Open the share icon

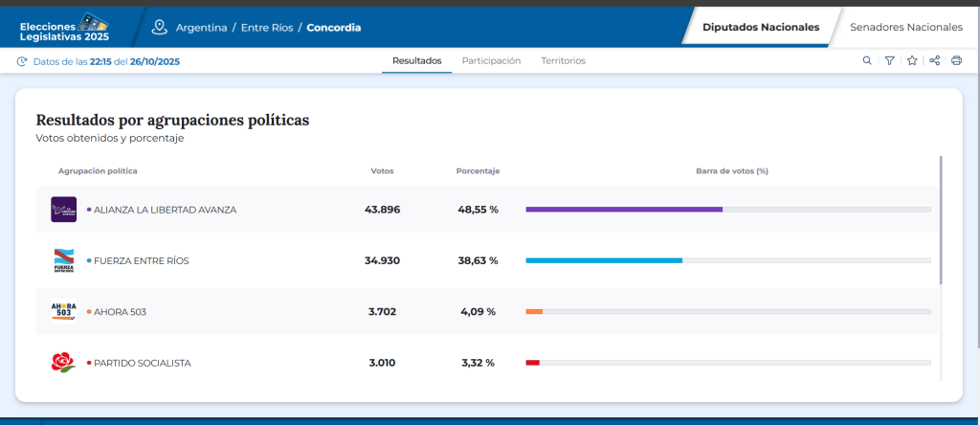[x=934, y=60]
